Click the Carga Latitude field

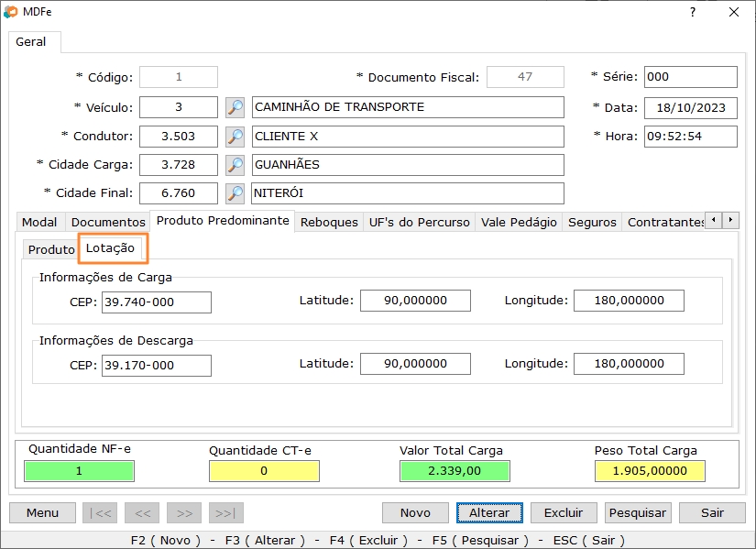click(x=415, y=301)
